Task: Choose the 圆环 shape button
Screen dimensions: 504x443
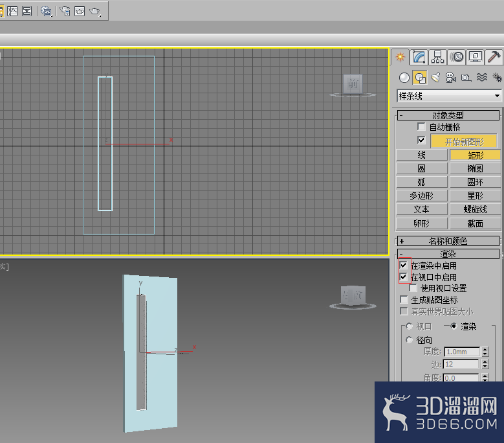Action: point(476,182)
